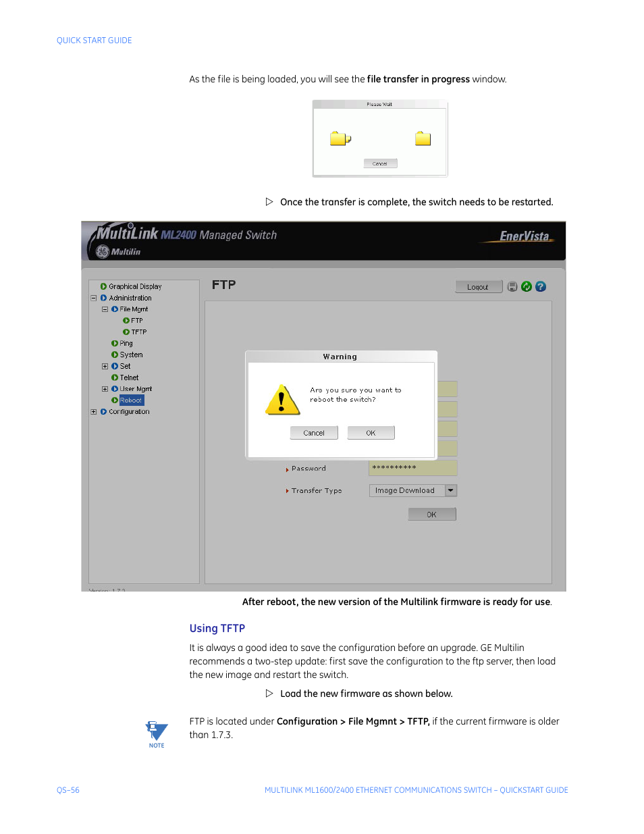Click the green Ping tree icon
Image resolution: width=644 pixels, height=834 pixels.
click(x=115, y=344)
